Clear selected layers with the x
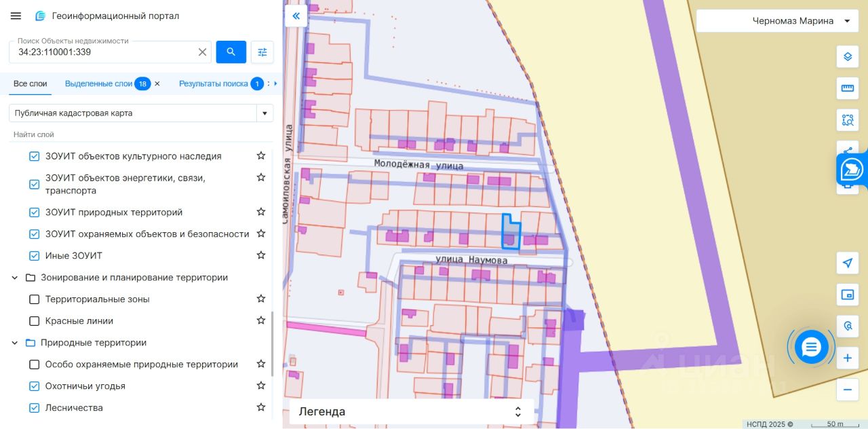 point(157,83)
